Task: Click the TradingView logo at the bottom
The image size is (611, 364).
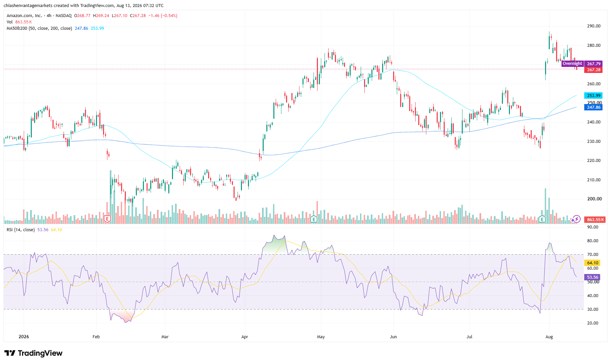Action: pos(33,353)
